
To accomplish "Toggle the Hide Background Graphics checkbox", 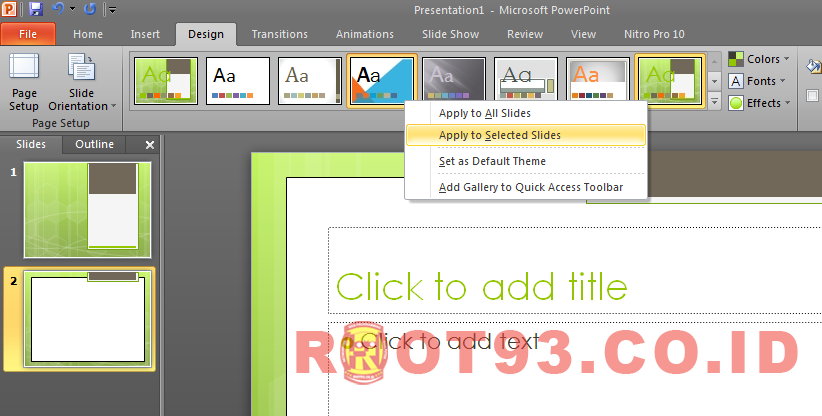I will [813, 96].
